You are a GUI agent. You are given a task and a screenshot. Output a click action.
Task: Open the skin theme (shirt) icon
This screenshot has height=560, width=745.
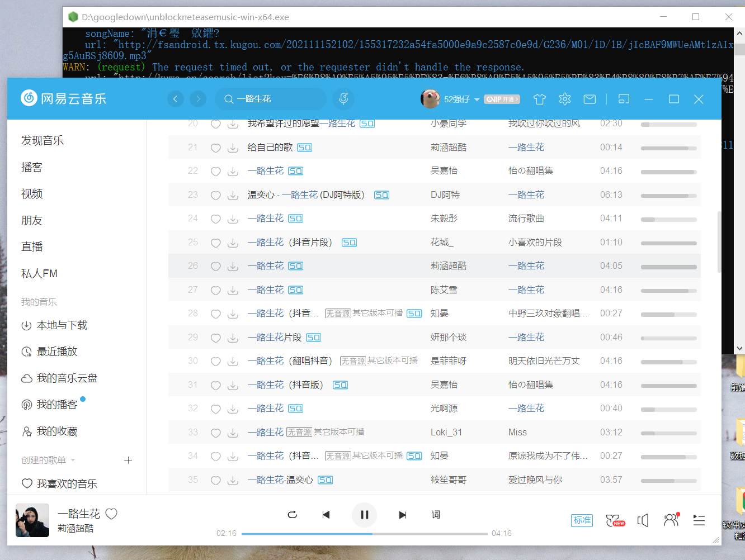coord(540,99)
